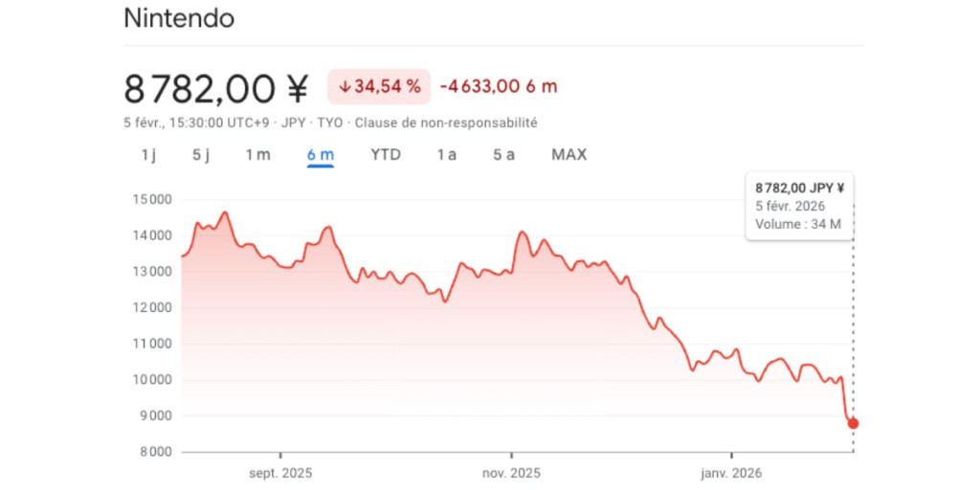This screenshot has height=490, width=980.
Task: Select the 6 m range tab
Action: (x=320, y=155)
